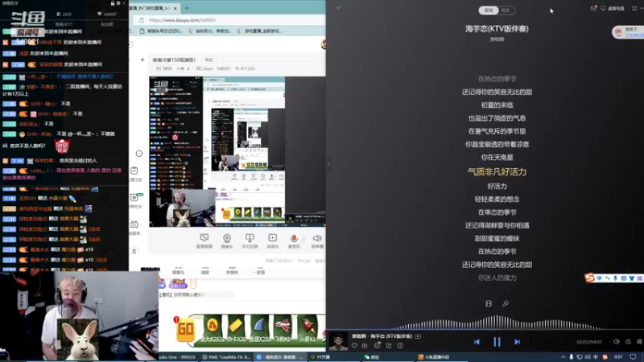
Task: Select the first (lyrics) pill tab at top
Action: pos(489,10)
